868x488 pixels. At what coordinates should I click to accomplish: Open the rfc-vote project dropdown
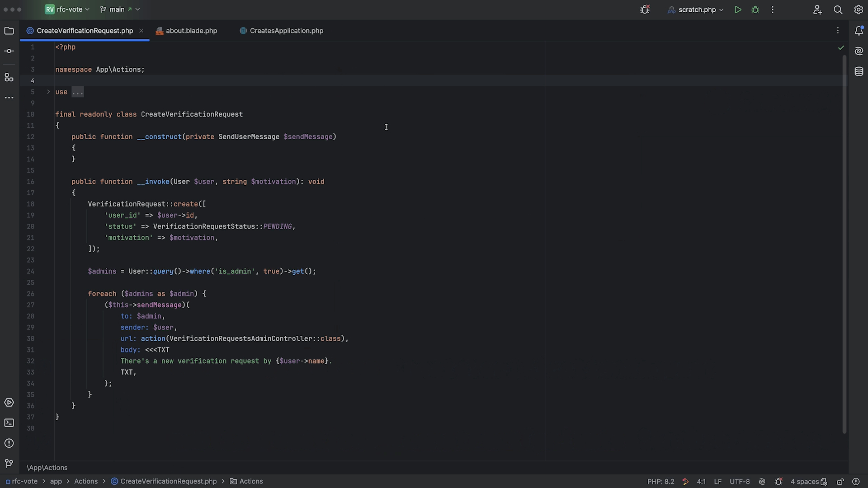point(66,9)
